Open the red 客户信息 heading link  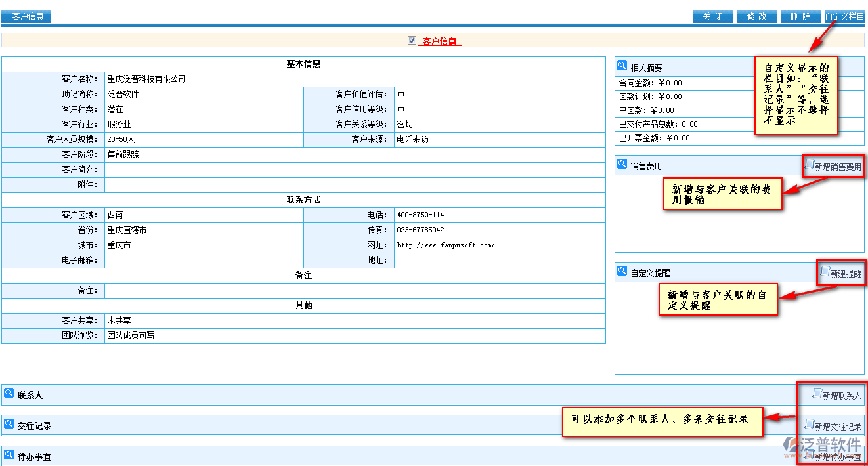tap(439, 41)
